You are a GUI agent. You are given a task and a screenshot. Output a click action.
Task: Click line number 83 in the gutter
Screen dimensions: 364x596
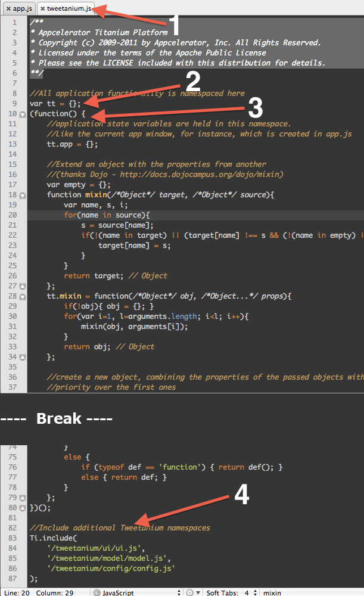point(13,538)
